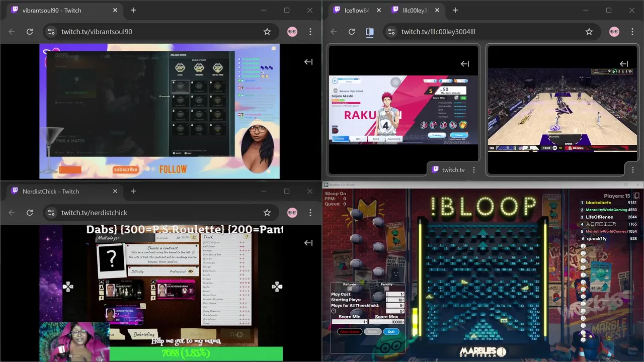The image size is (644, 362).
Task: Select LifeOfRenee in the leaderboard
Action: tap(599, 217)
